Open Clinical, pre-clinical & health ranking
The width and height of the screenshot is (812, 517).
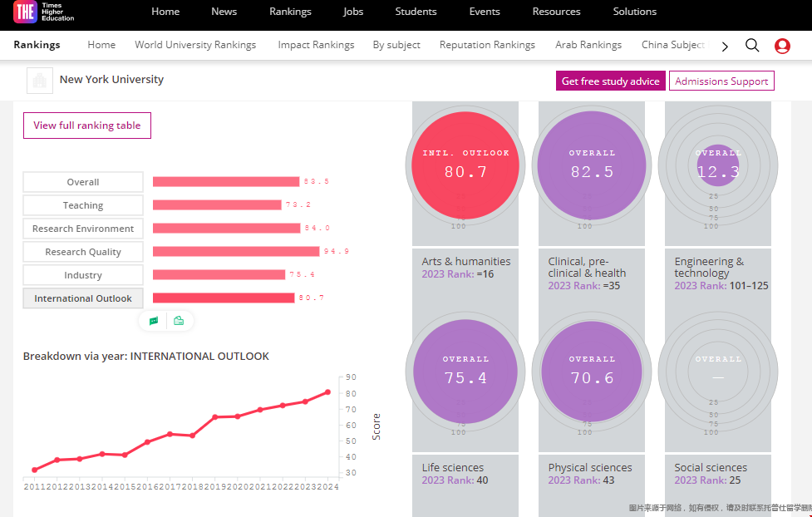click(x=587, y=268)
